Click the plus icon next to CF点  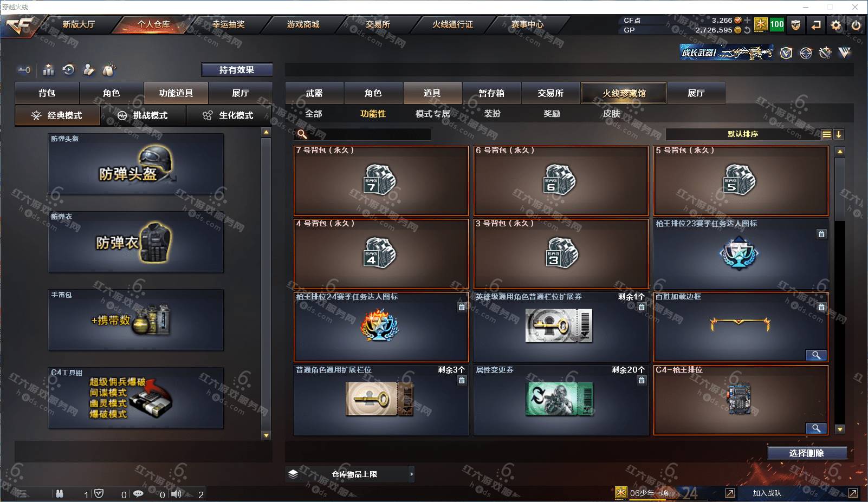pos(747,20)
